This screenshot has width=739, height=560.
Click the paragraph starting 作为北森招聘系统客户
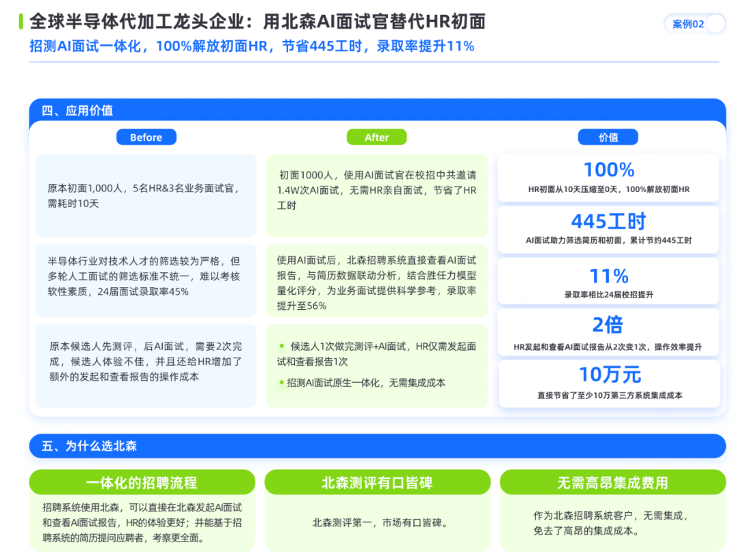611,523
